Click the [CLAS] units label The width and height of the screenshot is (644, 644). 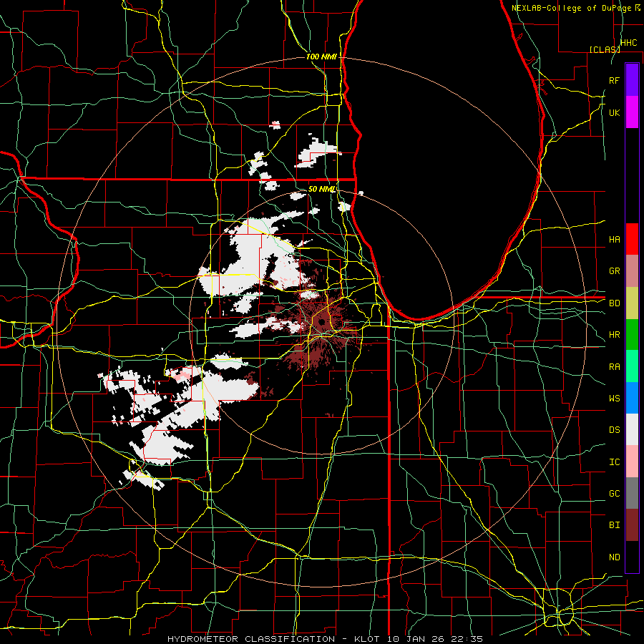click(605, 49)
